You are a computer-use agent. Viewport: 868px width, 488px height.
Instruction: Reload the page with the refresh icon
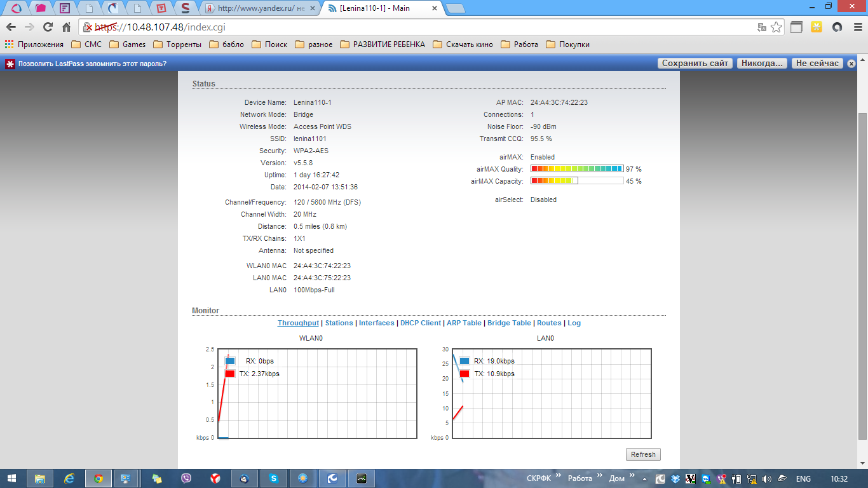(48, 27)
